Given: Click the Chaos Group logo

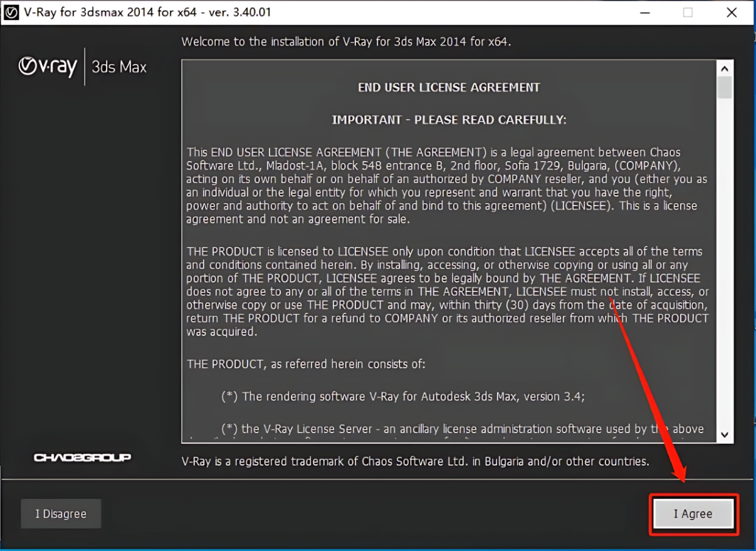Looking at the screenshot, I should coord(82,458).
